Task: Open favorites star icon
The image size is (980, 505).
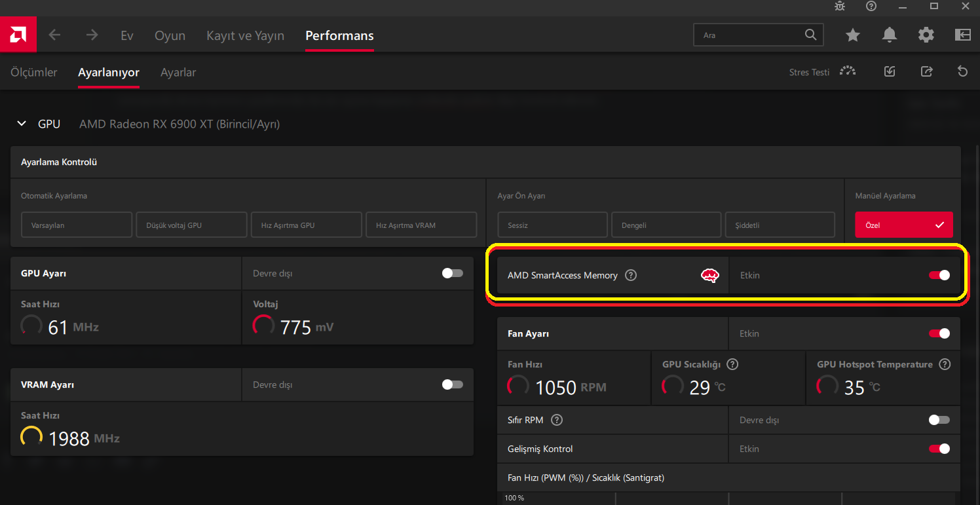Action: 853,35
